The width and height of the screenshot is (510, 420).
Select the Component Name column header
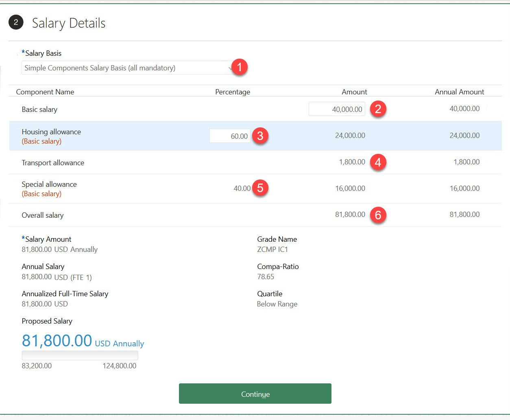click(x=45, y=92)
